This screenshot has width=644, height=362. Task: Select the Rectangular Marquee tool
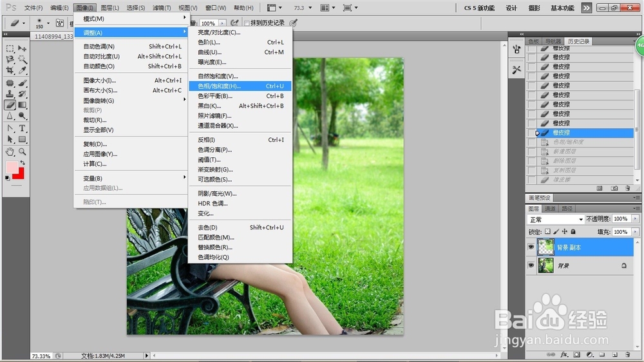pyautogui.click(x=10, y=48)
